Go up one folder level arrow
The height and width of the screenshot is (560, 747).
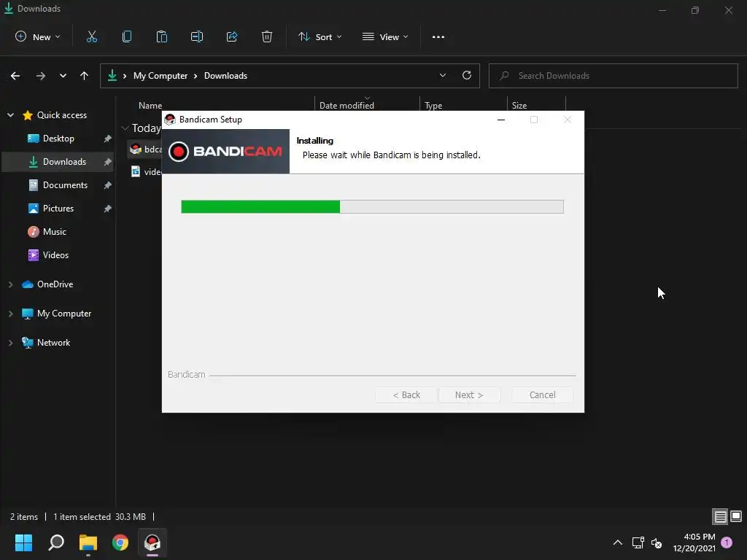point(85,76)
